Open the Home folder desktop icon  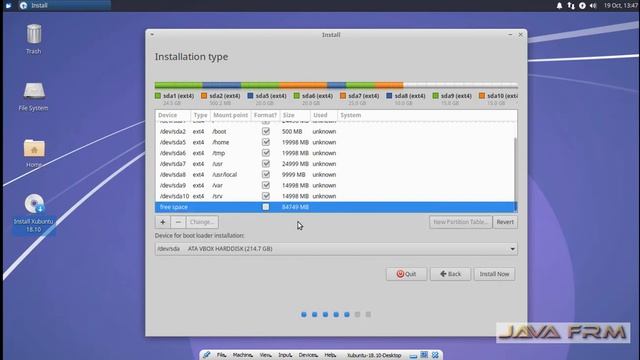pyautogui.click(x=34, y=153)
